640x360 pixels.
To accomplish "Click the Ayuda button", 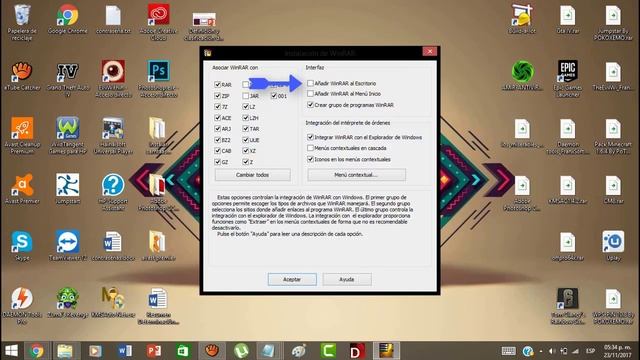I will (x=347, y=279).
